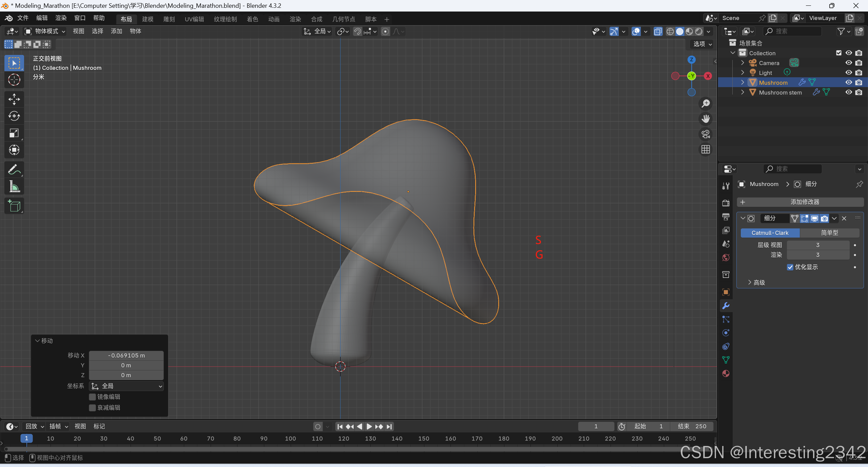Screen dimensions: 868x467
Task: Select the Move tool in the toolbar
Action: click(14, 99)
